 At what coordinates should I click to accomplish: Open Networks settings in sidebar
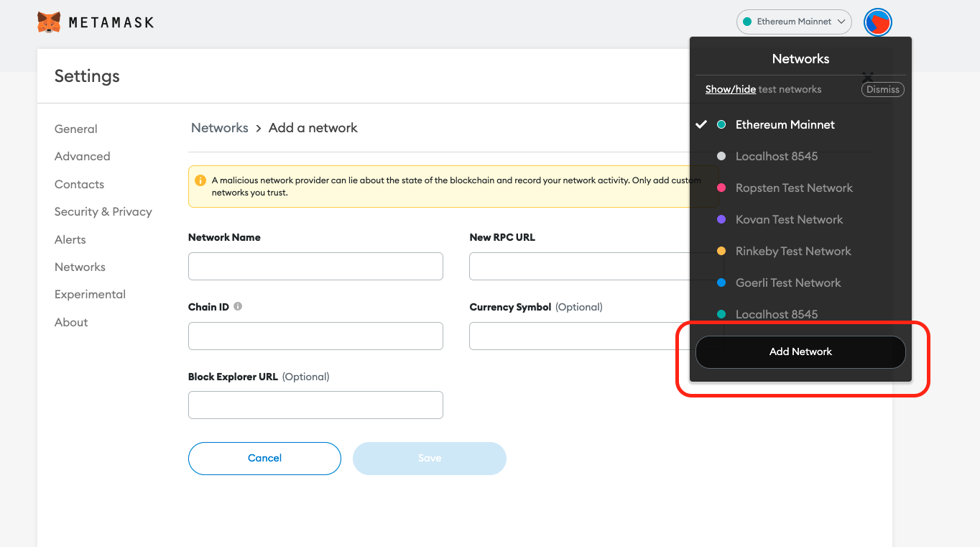click(x=80, y=267)
